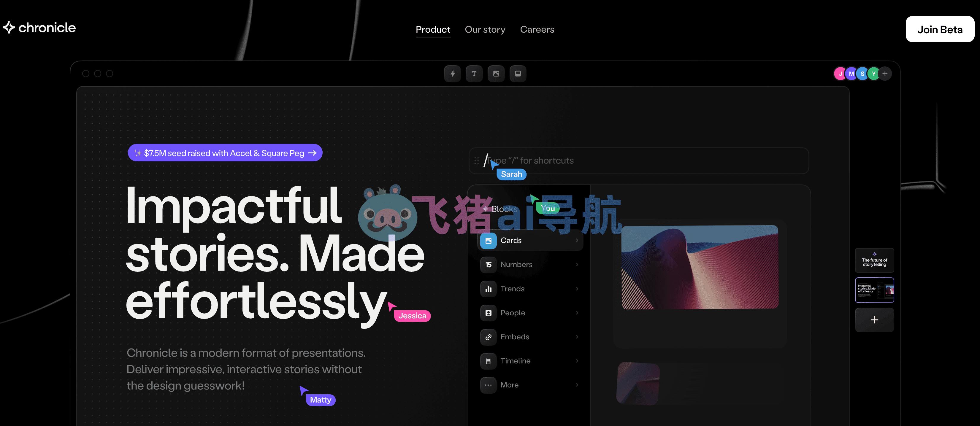This screenshot has width=980, height=426.
Task: Select the Embeds link icon
Action: pos(488,337)
